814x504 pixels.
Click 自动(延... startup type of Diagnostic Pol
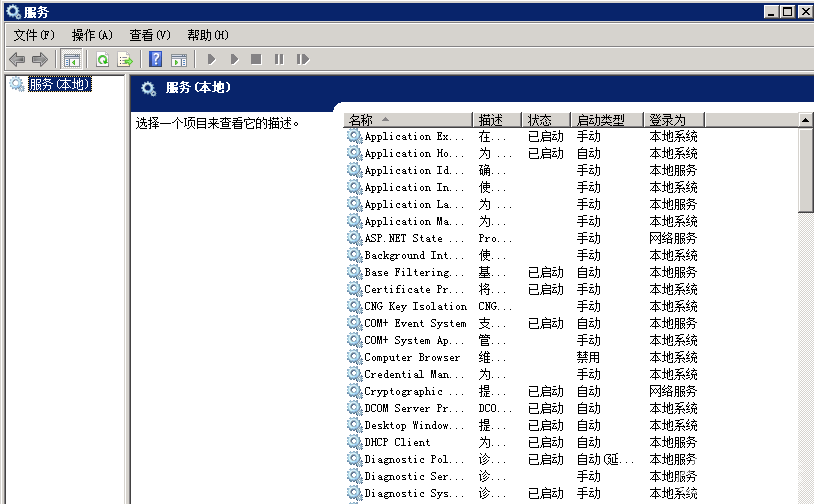coord(605,459)
